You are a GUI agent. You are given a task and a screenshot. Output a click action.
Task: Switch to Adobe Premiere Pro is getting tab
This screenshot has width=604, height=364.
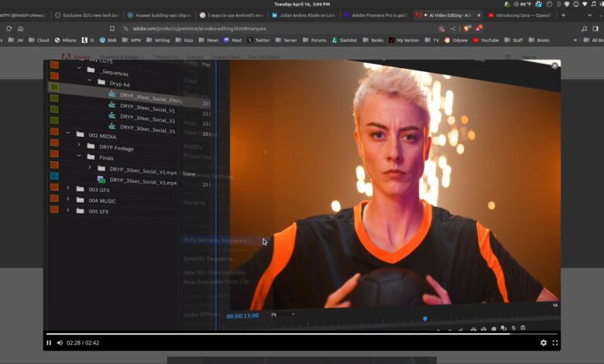(376, 15)
